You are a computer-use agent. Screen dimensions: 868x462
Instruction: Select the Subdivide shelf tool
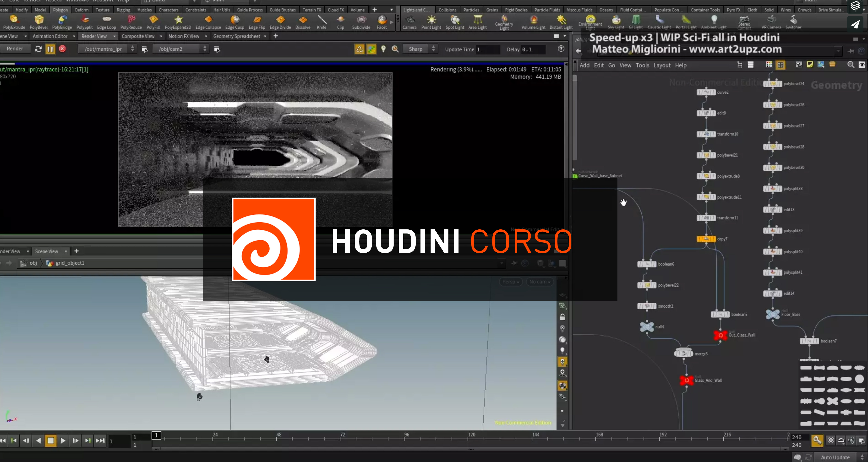pyautogui.click(x=361, y=22)
